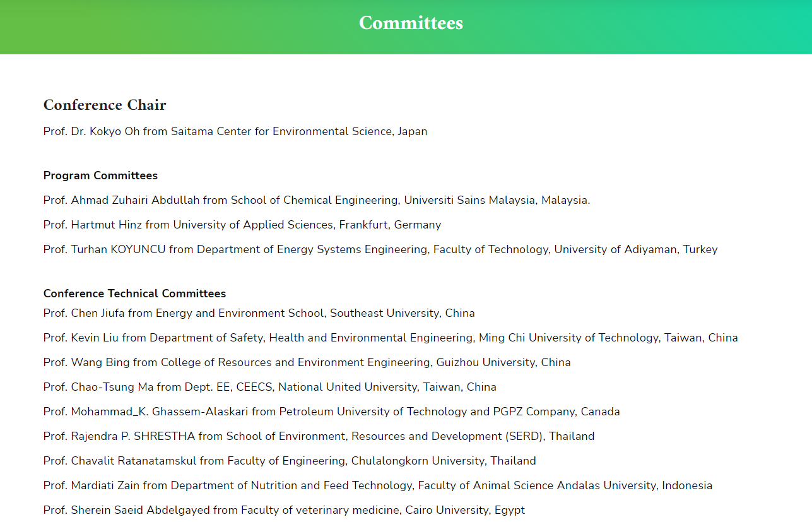
Task: Click the Prof. Hartmut Hinz line
Action: coord(242,225)
